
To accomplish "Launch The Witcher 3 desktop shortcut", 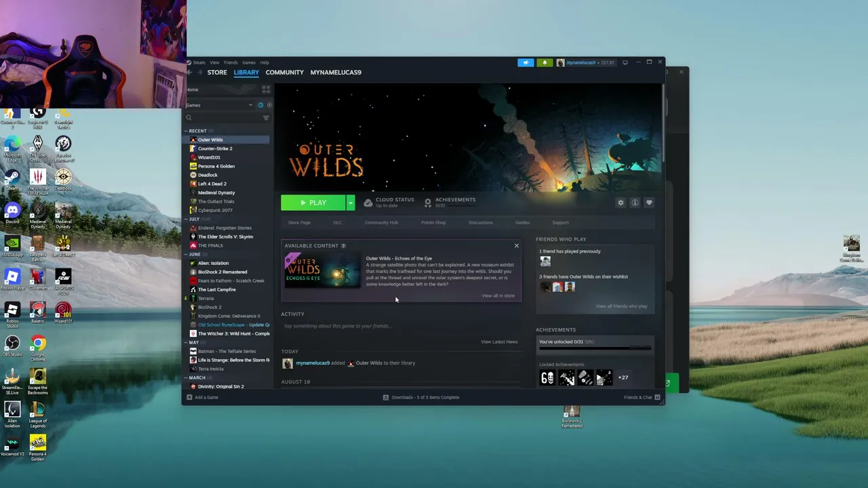I will point(38,182).
